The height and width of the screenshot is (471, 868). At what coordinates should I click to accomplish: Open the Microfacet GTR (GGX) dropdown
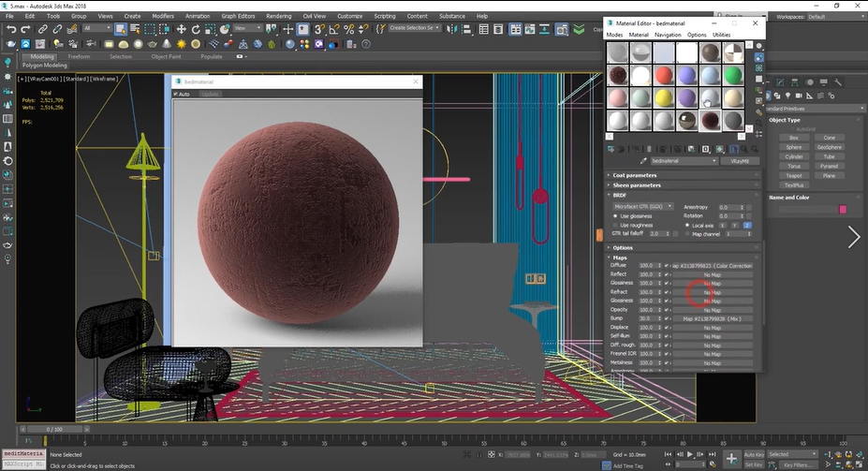coord(642,206)
